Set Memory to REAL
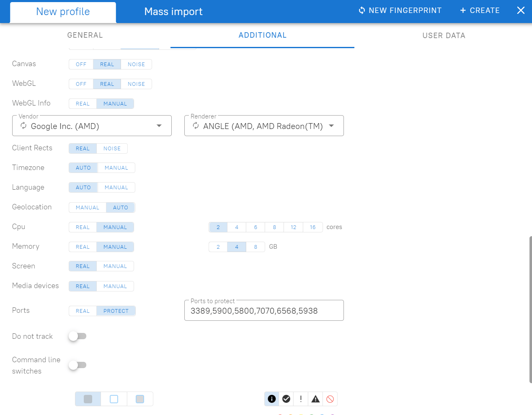 coord(83,247)
